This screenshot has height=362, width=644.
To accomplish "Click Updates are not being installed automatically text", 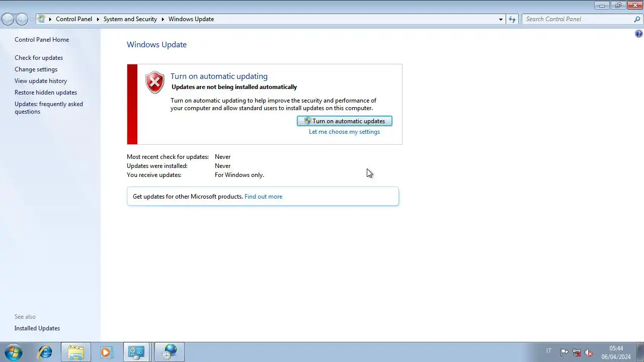I will click(x=234, y=87).
